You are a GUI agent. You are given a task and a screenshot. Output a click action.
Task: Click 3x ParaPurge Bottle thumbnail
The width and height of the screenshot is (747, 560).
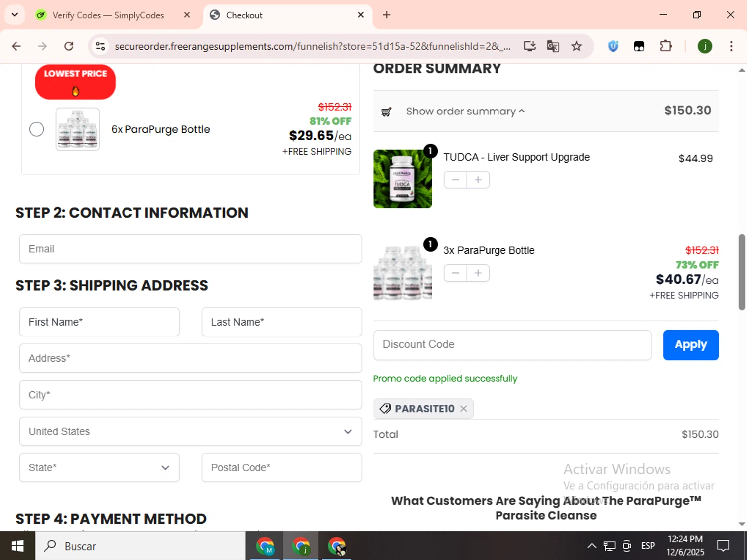pyautogui.click(x=403, y=272)
